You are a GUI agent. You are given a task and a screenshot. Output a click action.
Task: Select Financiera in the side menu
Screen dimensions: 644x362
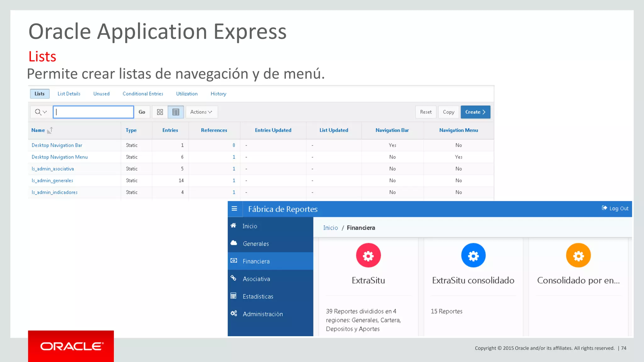(x=270, y=261)
